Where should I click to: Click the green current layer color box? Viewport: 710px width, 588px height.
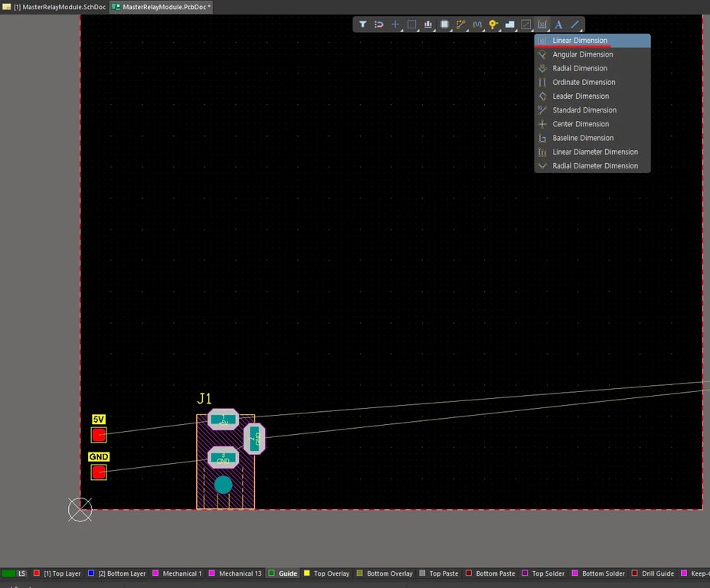point(8,573)
